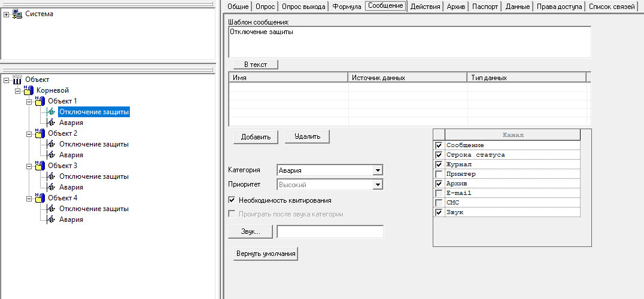Screen dimensions: 644x299
Task: Click signal icon of Отключение защиты under Объект 2
Action: click(x=51, y=144)
